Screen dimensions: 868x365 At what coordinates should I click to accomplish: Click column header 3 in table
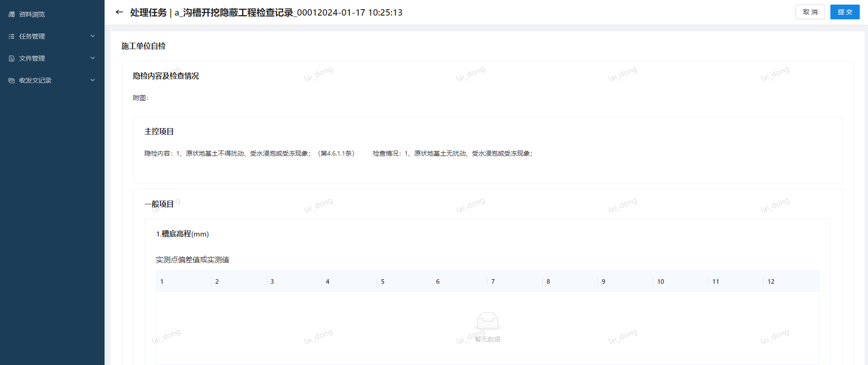click(x=294, y=281)
